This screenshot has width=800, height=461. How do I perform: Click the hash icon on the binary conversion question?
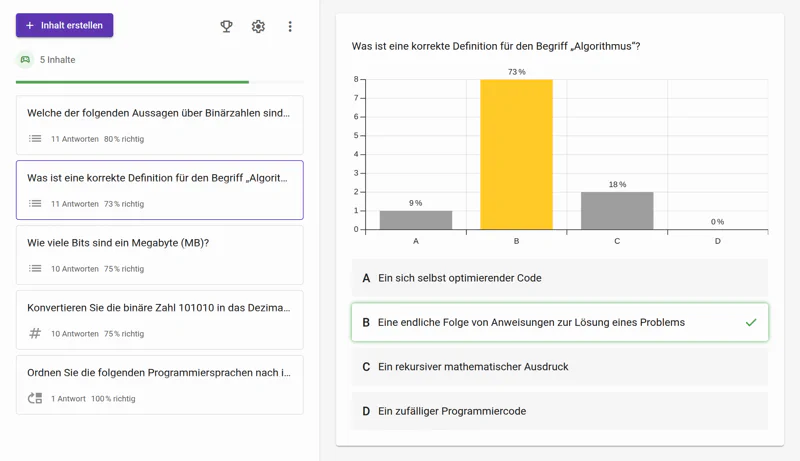coord(35,334)
